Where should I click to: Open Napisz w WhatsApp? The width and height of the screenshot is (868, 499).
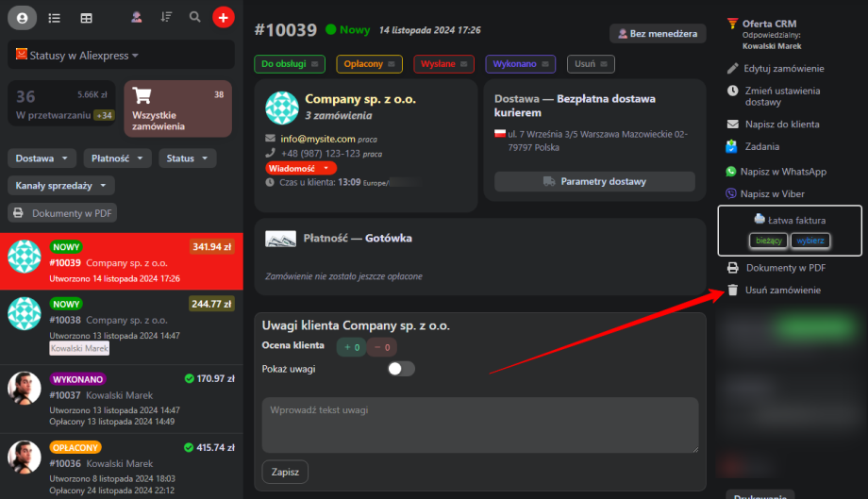pyautogui.click(x=782, y=172)
